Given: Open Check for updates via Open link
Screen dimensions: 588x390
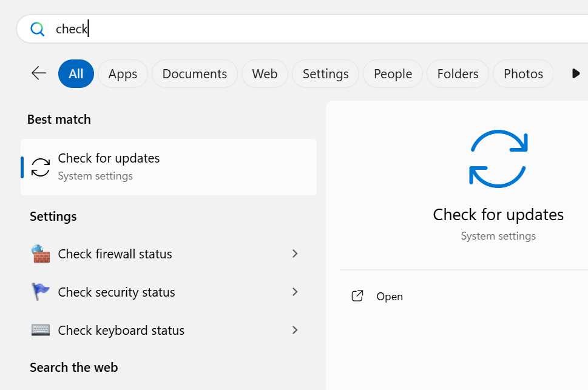Looking at the screenshot, I should tap(390, 297).
